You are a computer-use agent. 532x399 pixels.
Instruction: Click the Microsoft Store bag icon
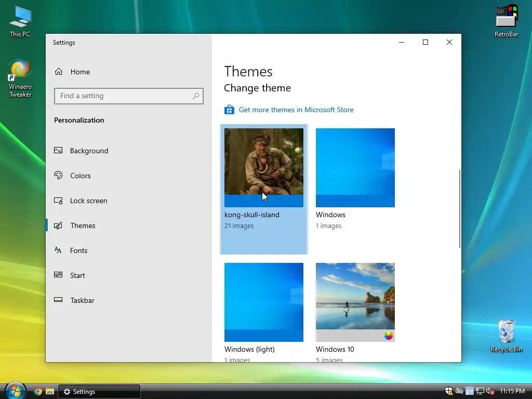point(229,110)
